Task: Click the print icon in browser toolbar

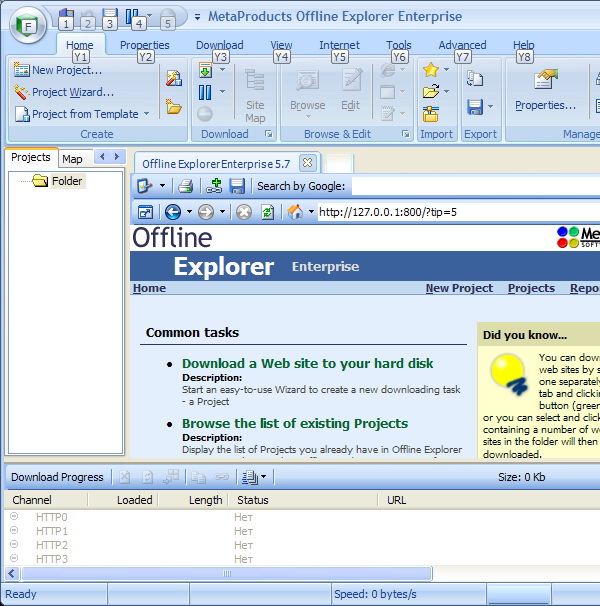Action: [186, 187]
